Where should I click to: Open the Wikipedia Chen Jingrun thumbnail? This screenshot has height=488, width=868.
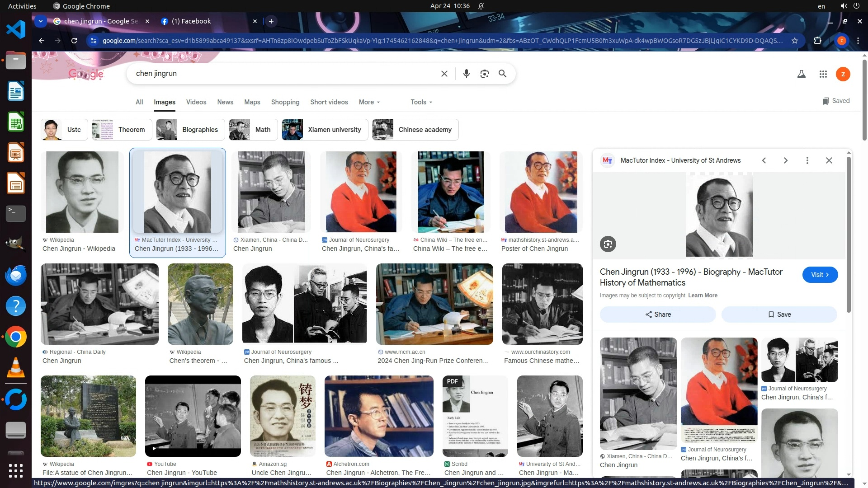[82, 192]
